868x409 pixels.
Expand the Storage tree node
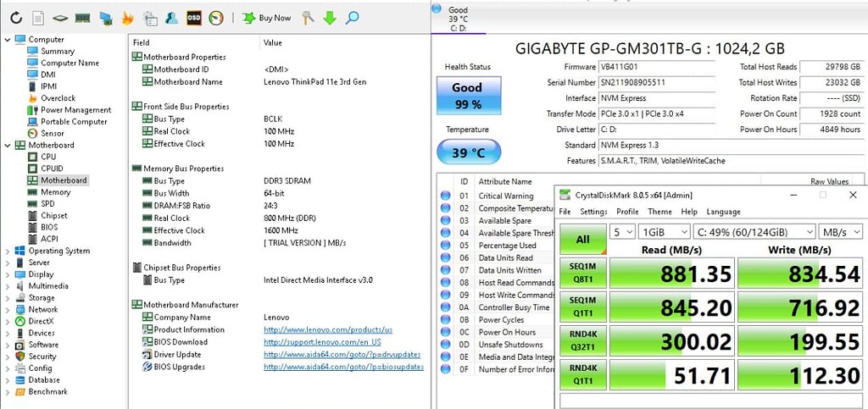coord(8,298)
